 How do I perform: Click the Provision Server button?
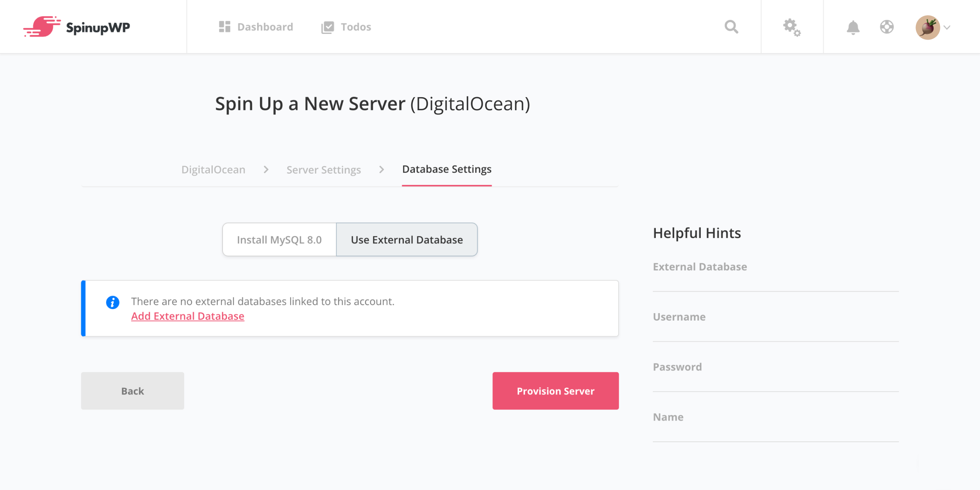coord(555,391)
